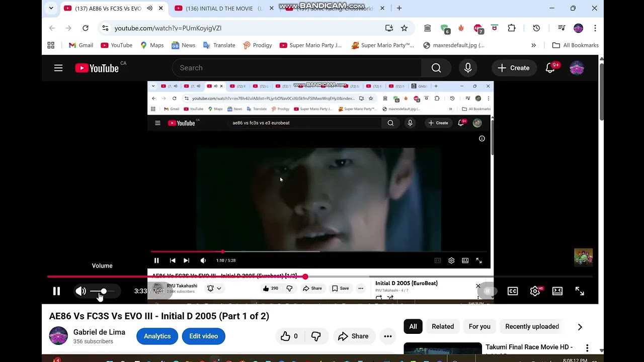Select the All filter chip
The image size is (644, 362).
tap(413, 327)
